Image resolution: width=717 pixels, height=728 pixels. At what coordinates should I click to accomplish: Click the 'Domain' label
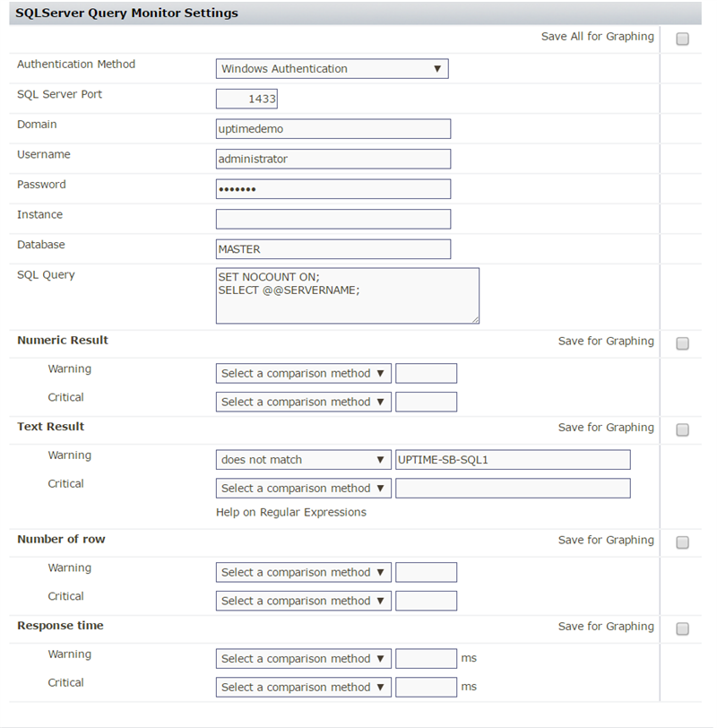point(37,125)
